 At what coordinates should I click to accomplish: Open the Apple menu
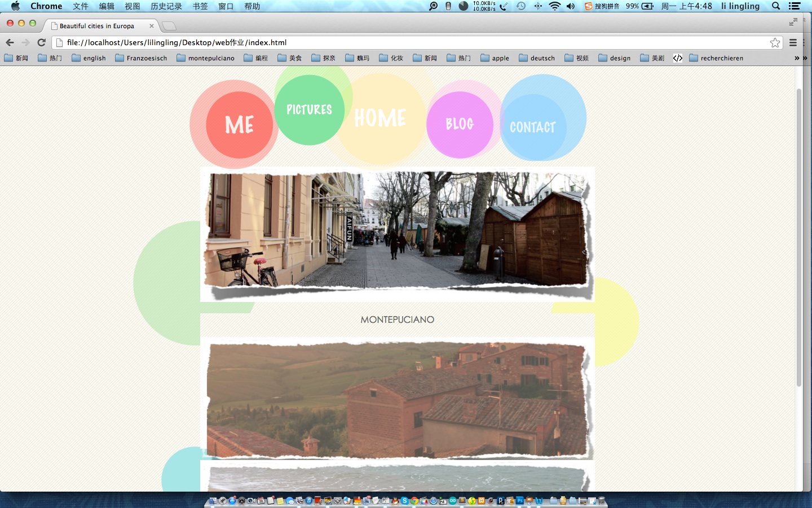[x=15, y=6]
